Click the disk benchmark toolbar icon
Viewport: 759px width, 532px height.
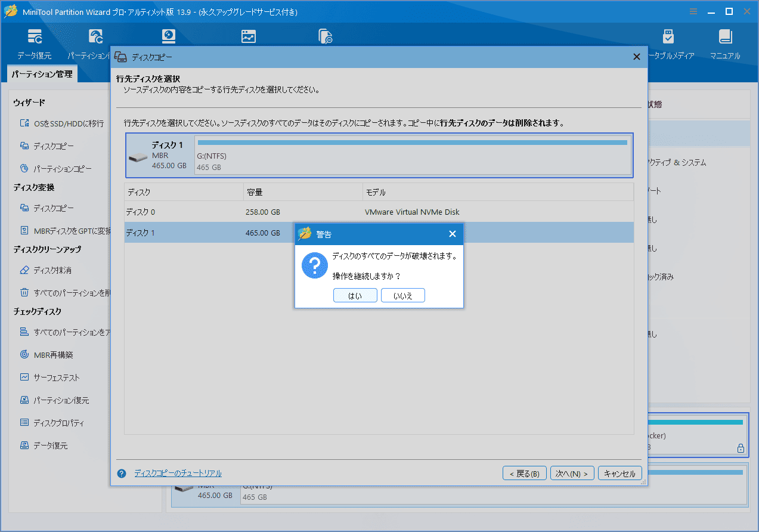(x=249, y=36)
